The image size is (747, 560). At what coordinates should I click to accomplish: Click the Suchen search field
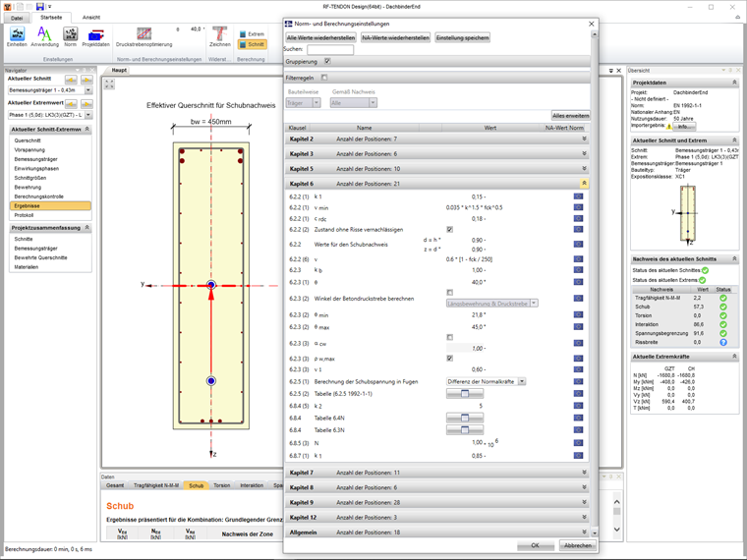click(x=330, y=49)
